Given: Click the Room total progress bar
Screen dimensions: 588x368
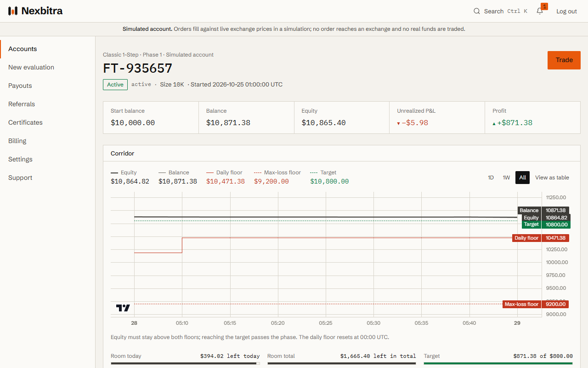Looking at the screenshot, I should 342,363.
